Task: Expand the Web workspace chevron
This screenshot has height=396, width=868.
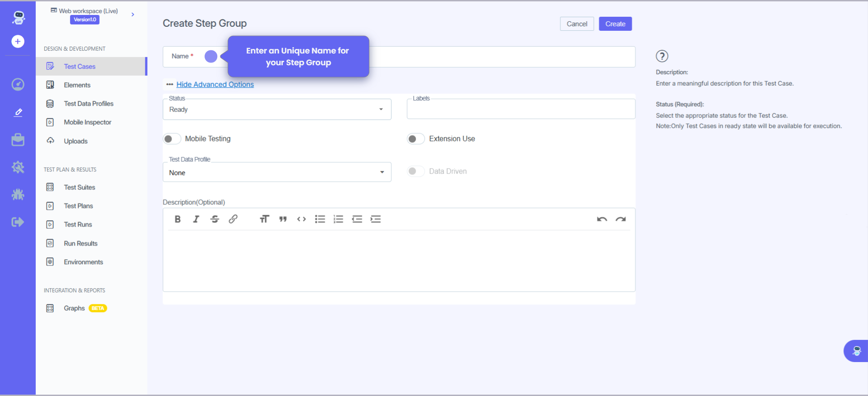Action: (133, 14)
